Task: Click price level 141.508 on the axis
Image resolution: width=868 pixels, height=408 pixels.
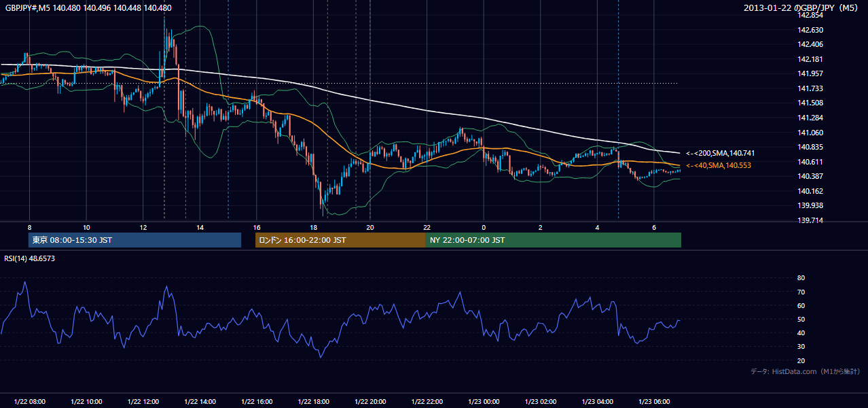Action: (x=810, y=103)
